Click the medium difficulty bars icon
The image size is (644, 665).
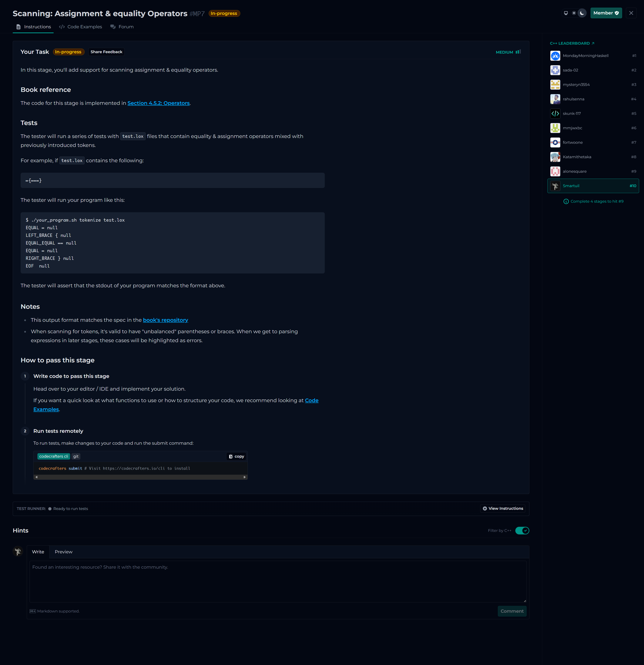(518, 52)
